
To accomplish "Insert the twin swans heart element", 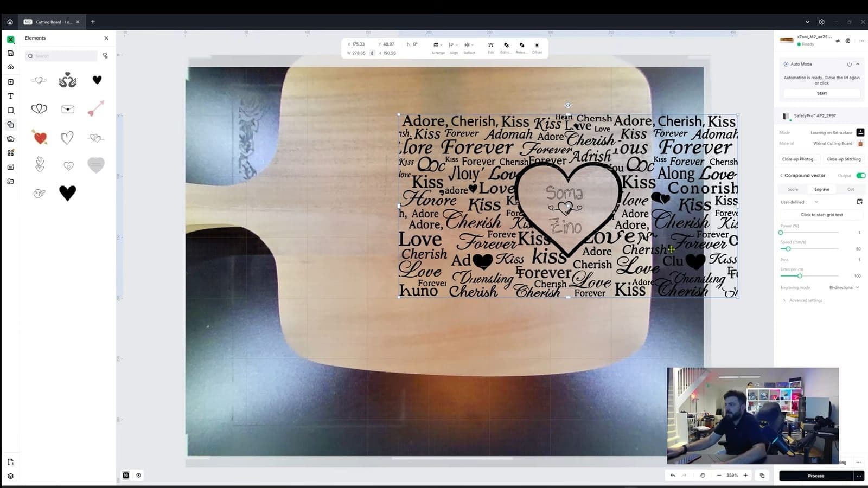I will coord(67,80).
